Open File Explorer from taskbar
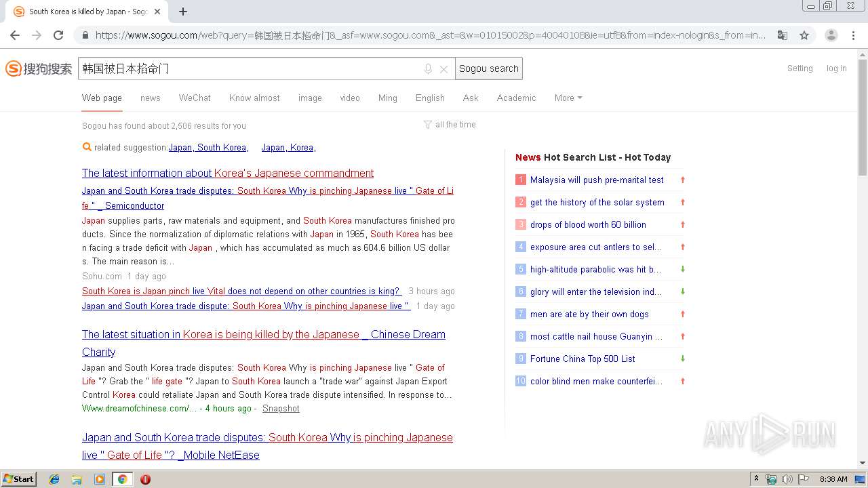868x488 pixels. 77,479
